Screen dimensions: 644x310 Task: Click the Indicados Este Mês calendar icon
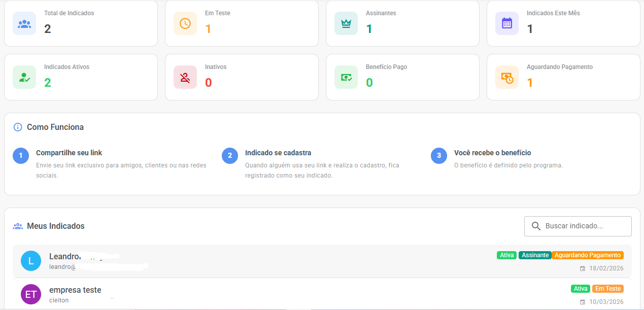[x=507, y=23]
